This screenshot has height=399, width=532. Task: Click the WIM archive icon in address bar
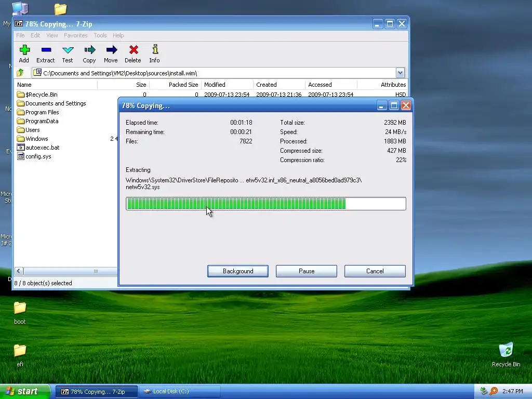pyautogui.click(x=37, y=73)
